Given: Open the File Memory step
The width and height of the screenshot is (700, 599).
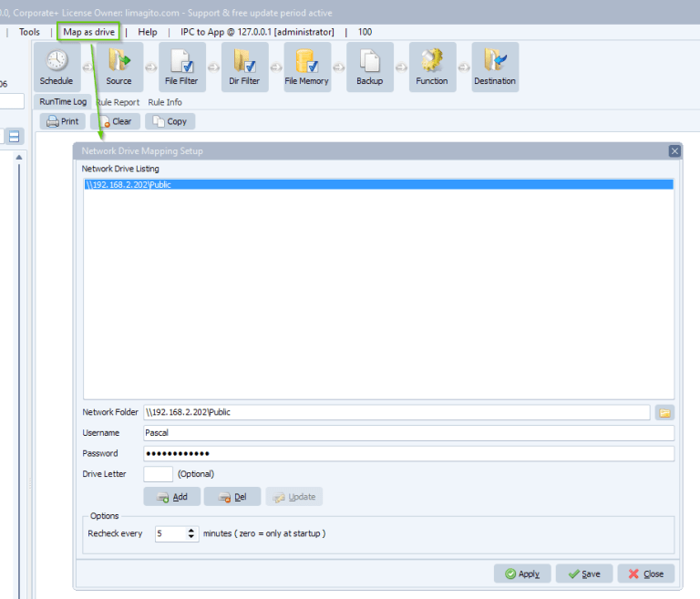Looking at the screenshot, I should [x=307, y=67].
